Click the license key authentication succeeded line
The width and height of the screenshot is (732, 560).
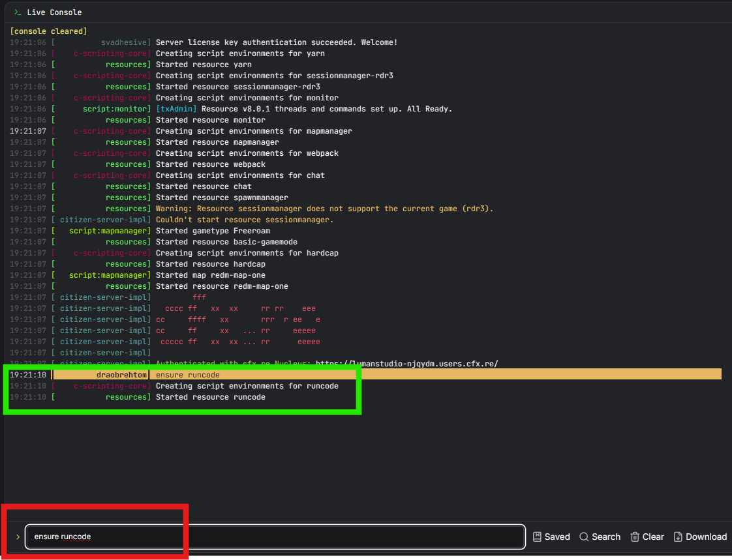[x=276, y=42]
